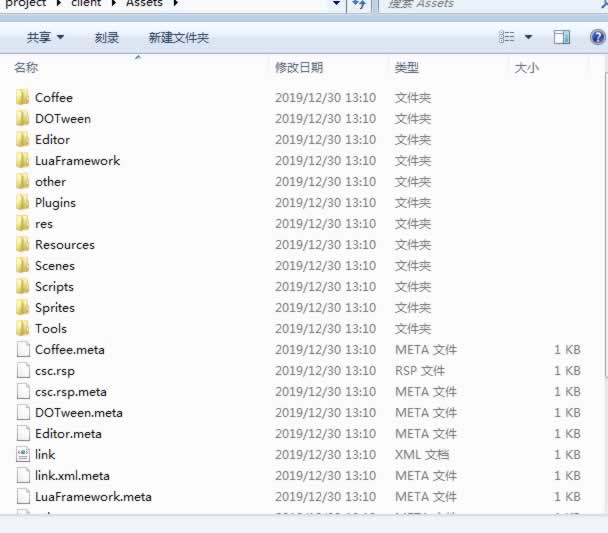The image size is (608, 533).
Task: Toggle the preview pane icon
Action: [x=562, y=37]
